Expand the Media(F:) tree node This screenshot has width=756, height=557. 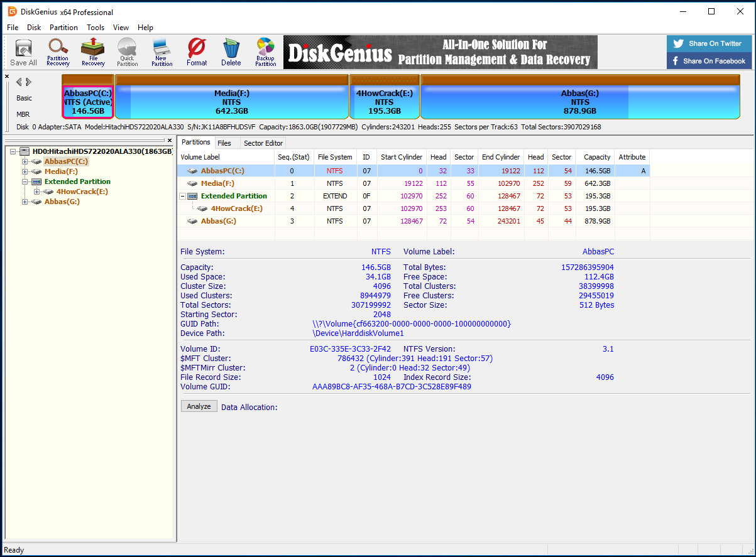[25, 171]
